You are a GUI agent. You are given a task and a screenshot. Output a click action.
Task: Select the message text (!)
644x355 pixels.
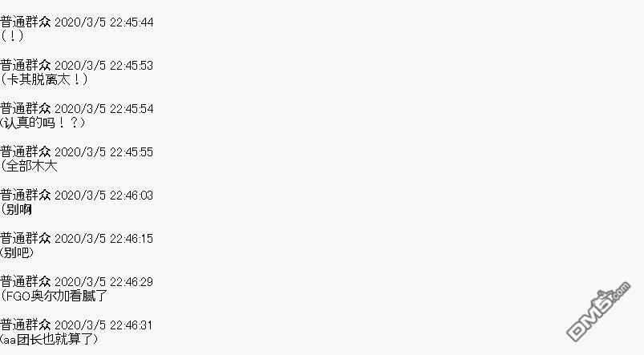coord(12,36)
